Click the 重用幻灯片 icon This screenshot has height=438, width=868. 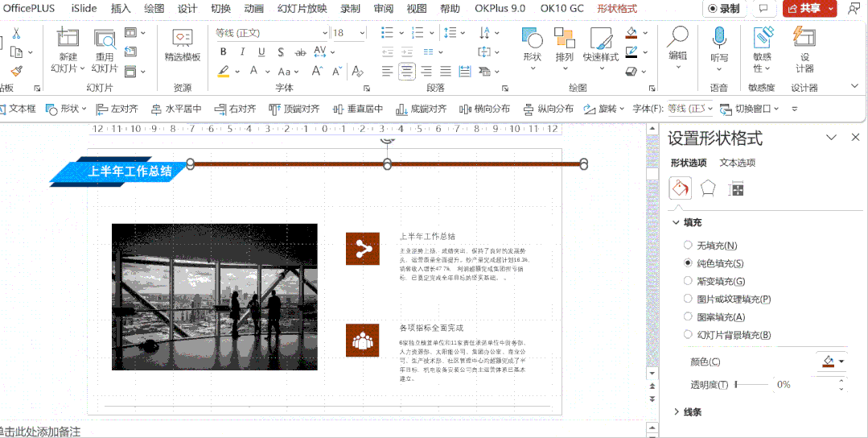pos(105,38)
